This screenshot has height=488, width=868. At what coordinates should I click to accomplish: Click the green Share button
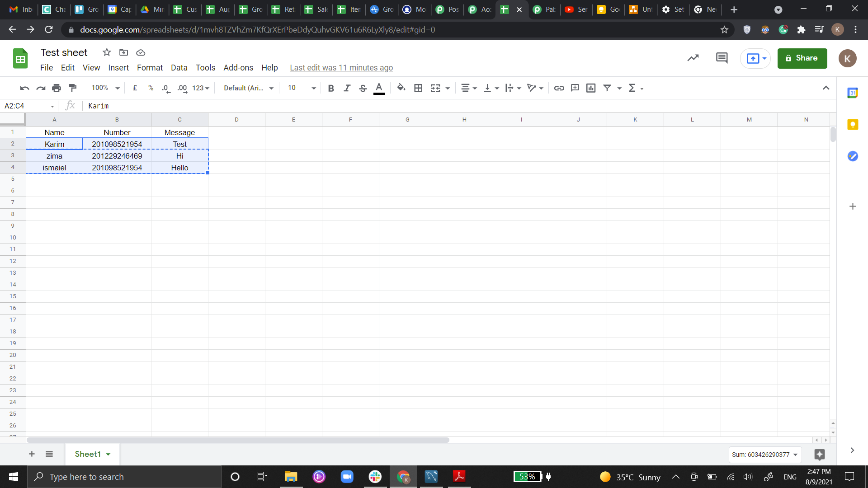tap(802, 58)
